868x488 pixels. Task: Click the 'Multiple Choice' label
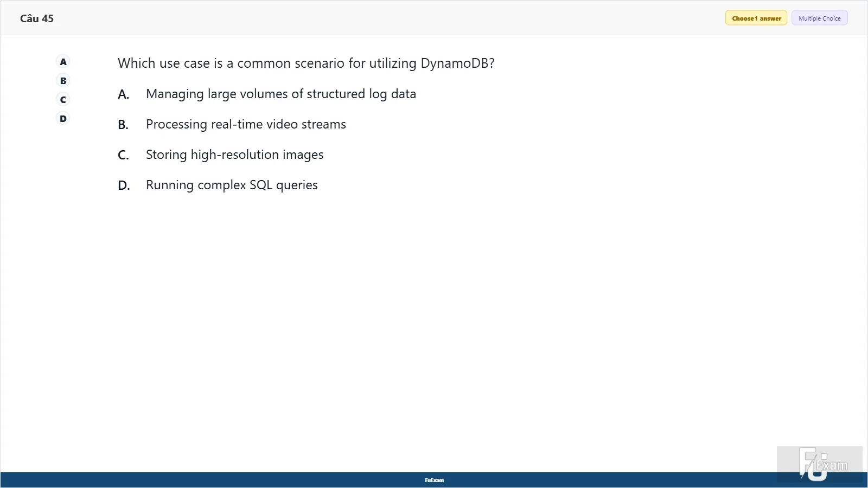[x=819, y=18]
